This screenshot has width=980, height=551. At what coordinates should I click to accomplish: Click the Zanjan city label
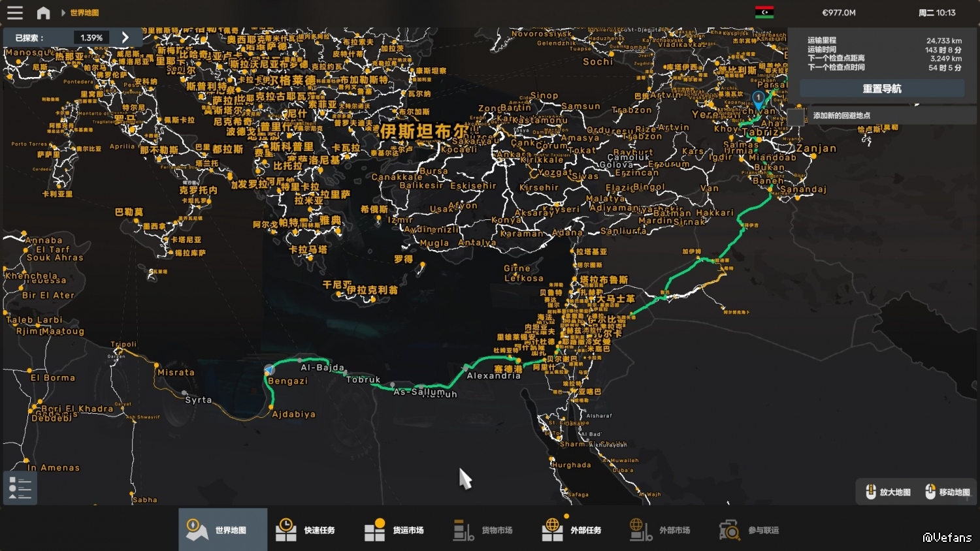tap(816, 149)
